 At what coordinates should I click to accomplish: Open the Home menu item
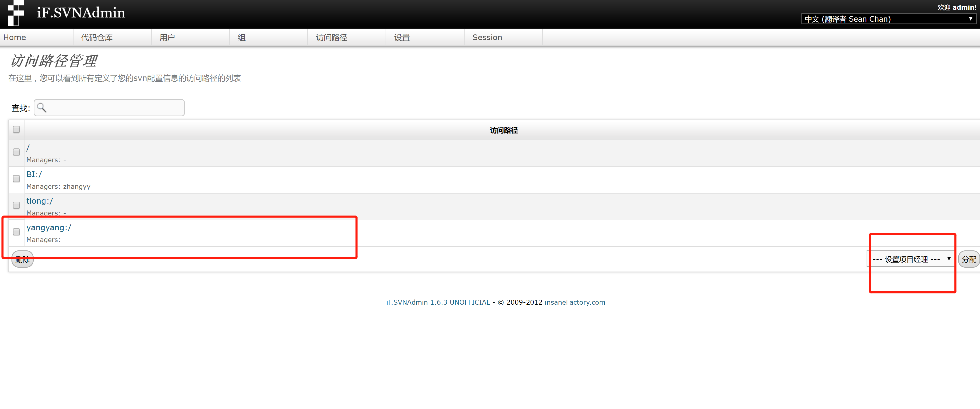[15, 38]
